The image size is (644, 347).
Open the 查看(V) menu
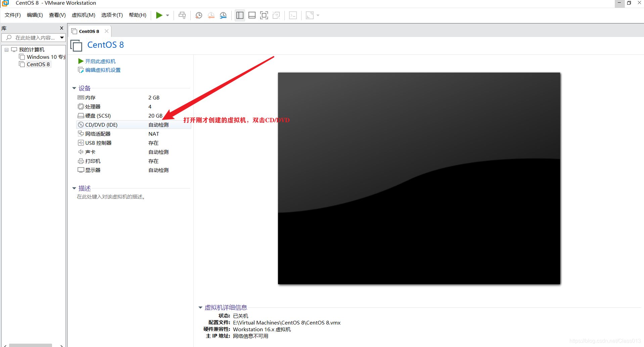click(x=57, y=15)
